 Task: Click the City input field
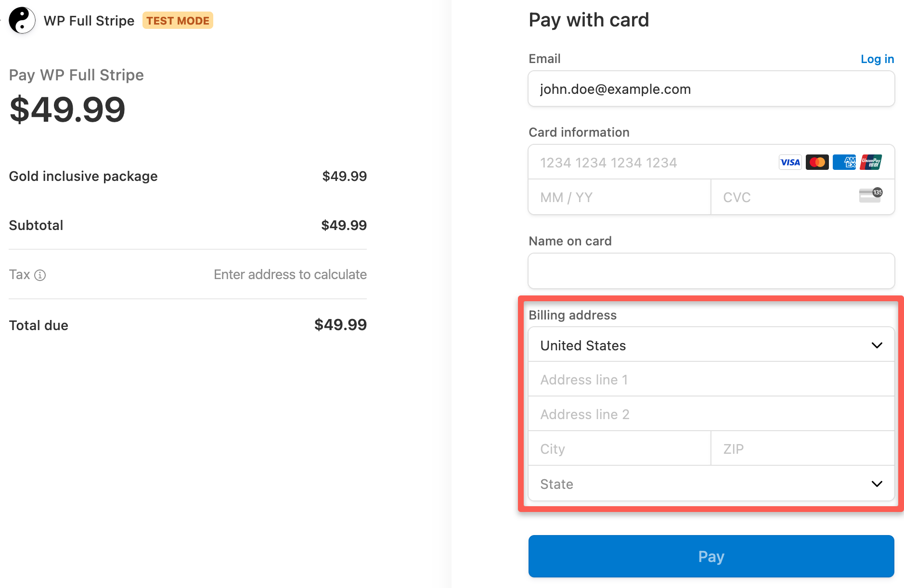[619, 448]
